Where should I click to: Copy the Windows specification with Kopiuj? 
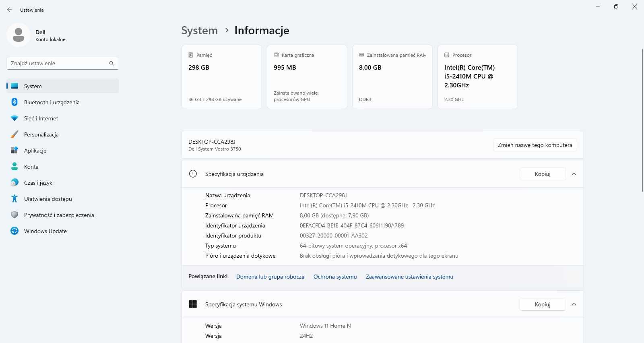(x=543, y=304)
